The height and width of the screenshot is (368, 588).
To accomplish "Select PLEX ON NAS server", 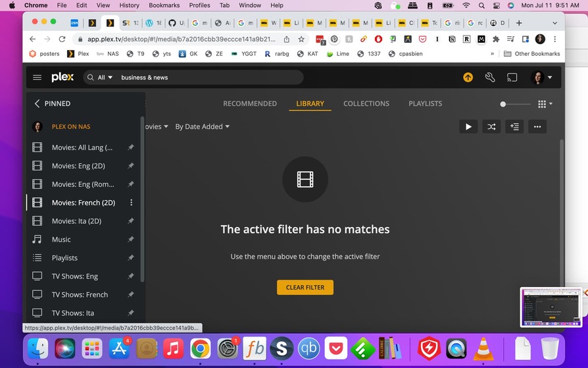I will coord(71,126).
